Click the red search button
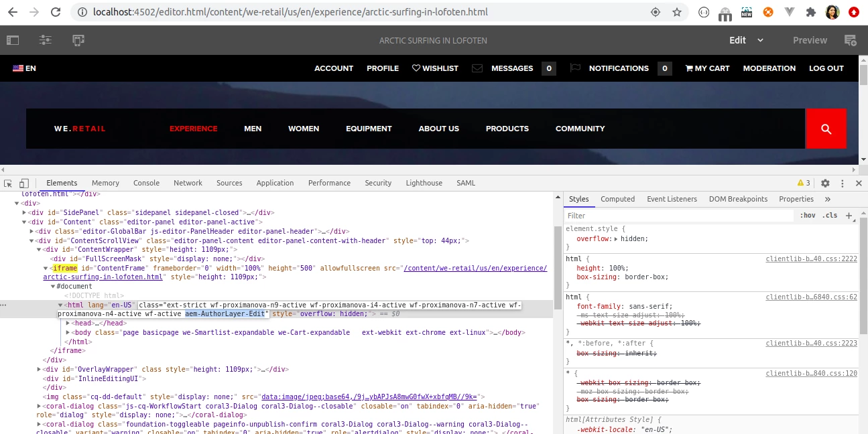Screen dimensions: 868x434 [826, 129]
